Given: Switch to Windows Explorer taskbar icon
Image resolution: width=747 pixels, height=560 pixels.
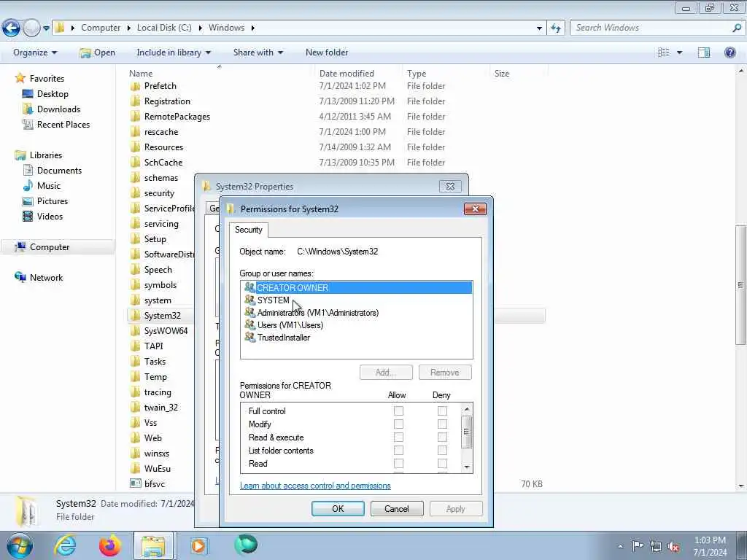Looking at the screenshot, I should pyautogui.click(x=153, y=545).
